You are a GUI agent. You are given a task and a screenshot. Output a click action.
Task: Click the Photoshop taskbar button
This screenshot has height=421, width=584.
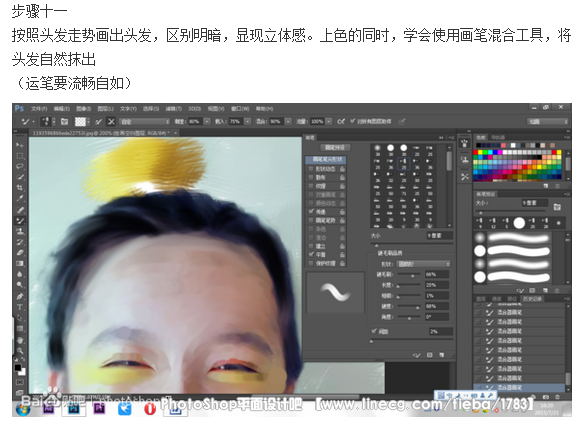(74, 409)
